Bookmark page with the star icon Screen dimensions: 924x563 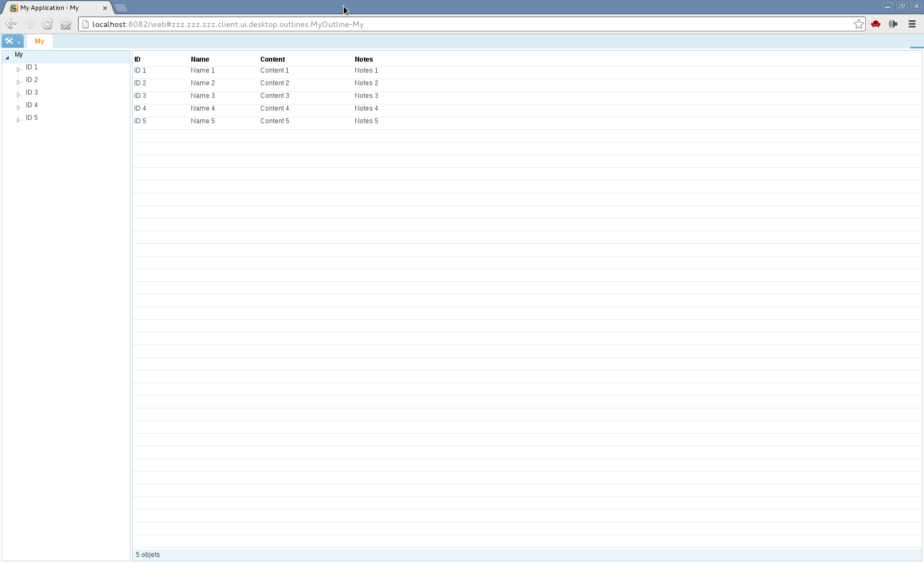pyautogui.click(x=859, y=24)
